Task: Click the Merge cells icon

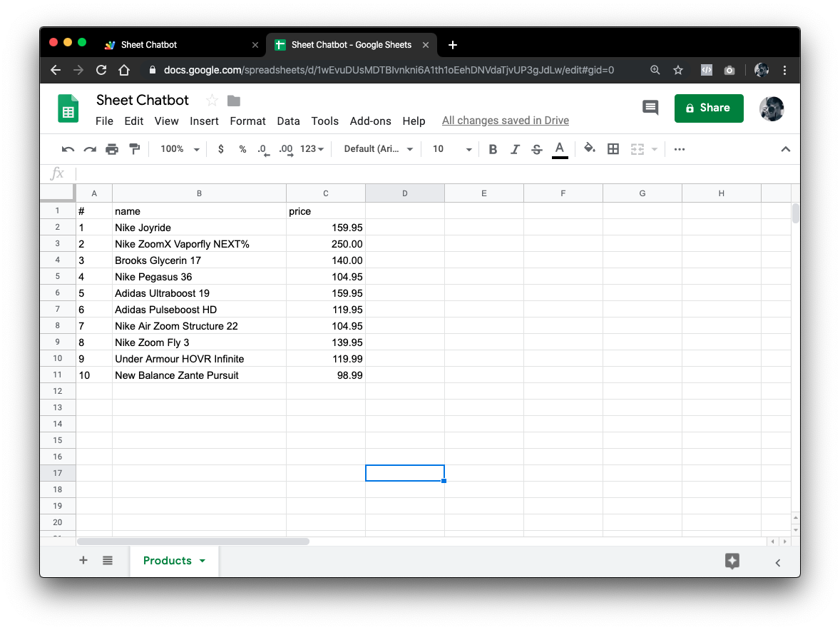Action: [637, 149]
